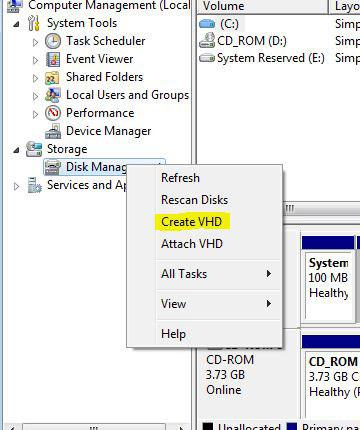Screen dimensions: 360x430
Task: Expand the Shared Folders node
Action: coord(35,78)
